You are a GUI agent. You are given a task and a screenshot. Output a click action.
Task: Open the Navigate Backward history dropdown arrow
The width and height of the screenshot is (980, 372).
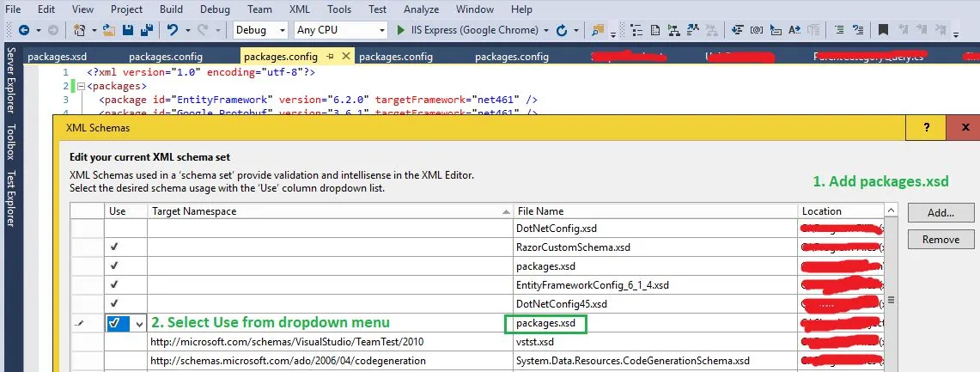point(38,30)
